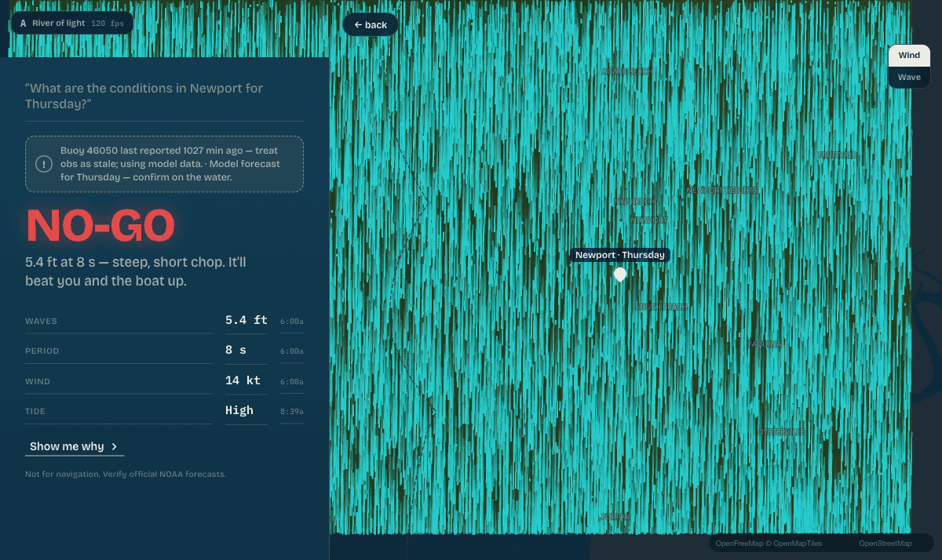Click the Oysterville map label
942x560 pixels.
(781, 432)
